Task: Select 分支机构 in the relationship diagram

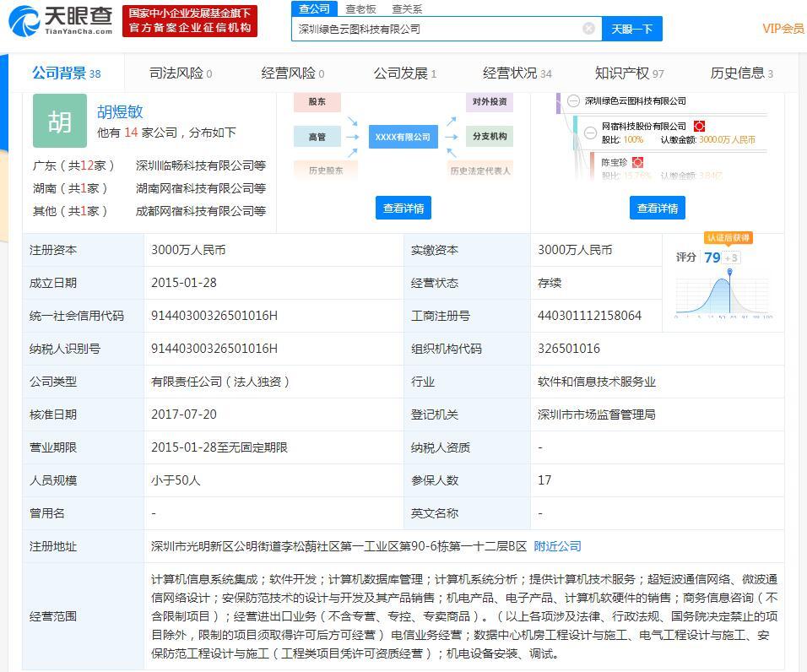Action: pos(491,136)
